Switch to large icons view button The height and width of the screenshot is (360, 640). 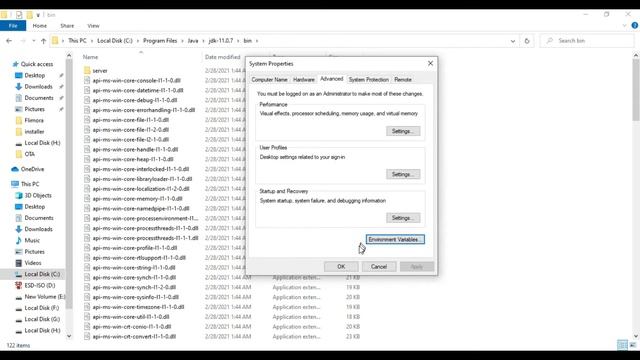633,345
